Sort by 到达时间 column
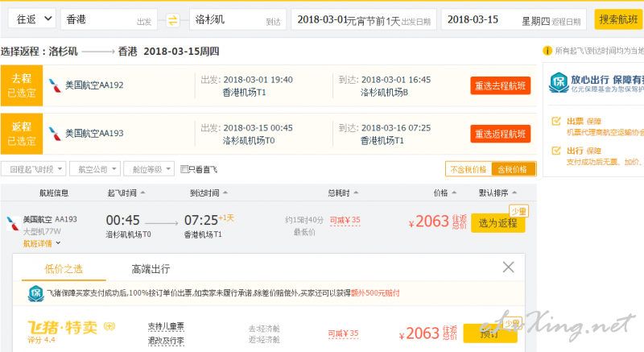Screen dimensions: 644x352 [208, 193]
